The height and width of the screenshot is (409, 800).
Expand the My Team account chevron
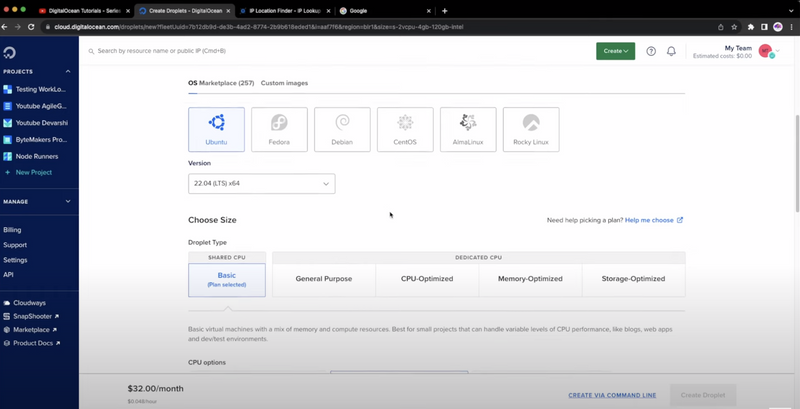coord(778,51)
